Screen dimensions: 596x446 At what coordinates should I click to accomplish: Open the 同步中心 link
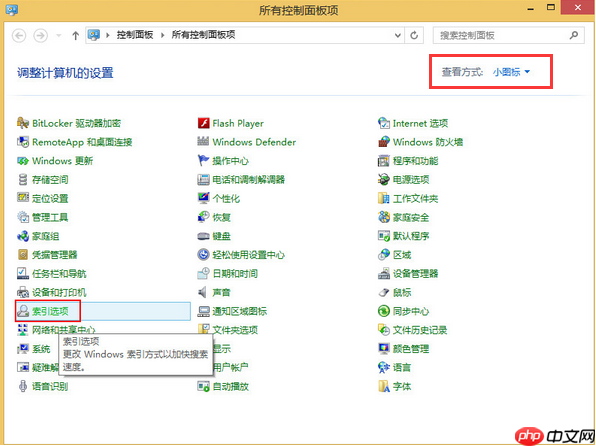(411, 311)
